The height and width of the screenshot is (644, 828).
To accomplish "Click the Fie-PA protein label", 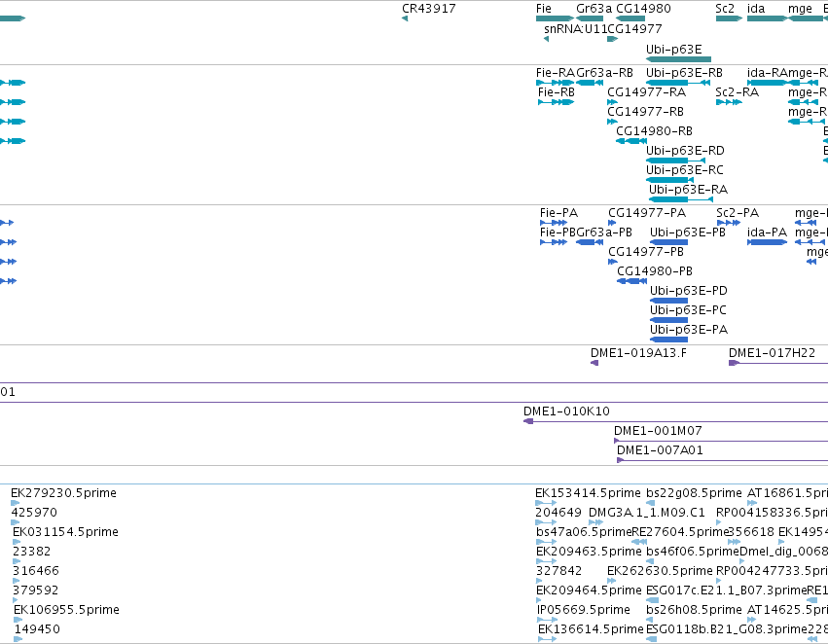I will pyautogui.click(x=558, y=213).
